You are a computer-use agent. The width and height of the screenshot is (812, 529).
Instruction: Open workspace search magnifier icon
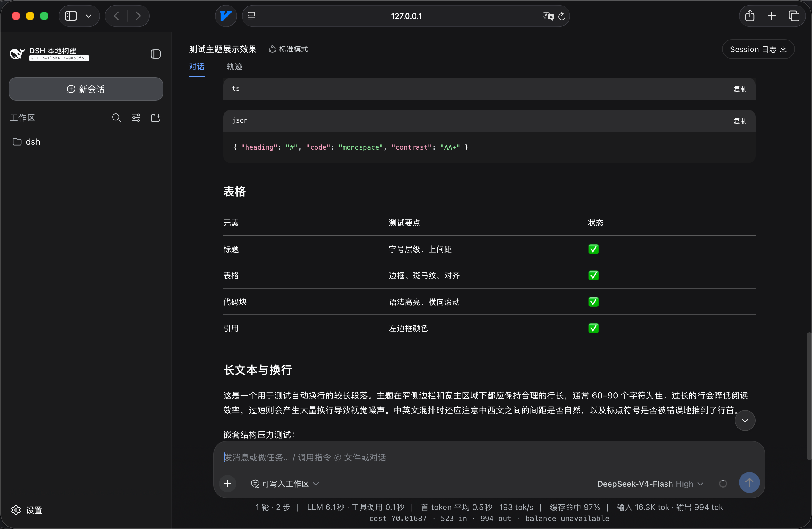point(116,118)
